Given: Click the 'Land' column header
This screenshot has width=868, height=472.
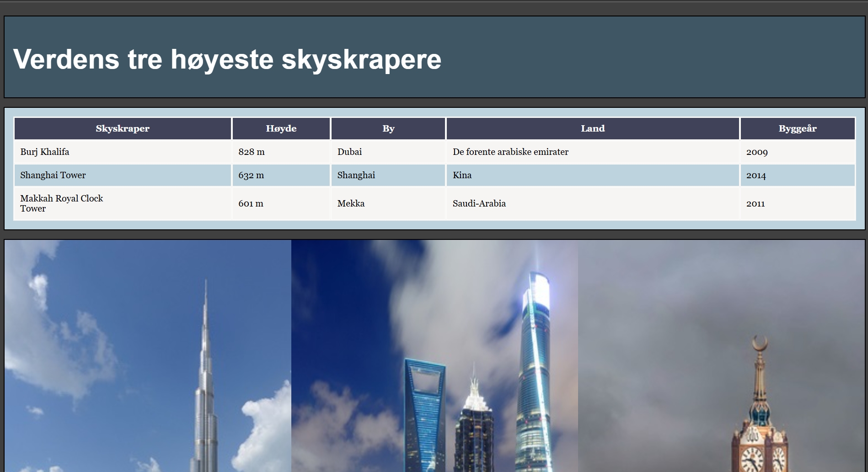Looking at the screenshot, I should click(x=592, y=129).
